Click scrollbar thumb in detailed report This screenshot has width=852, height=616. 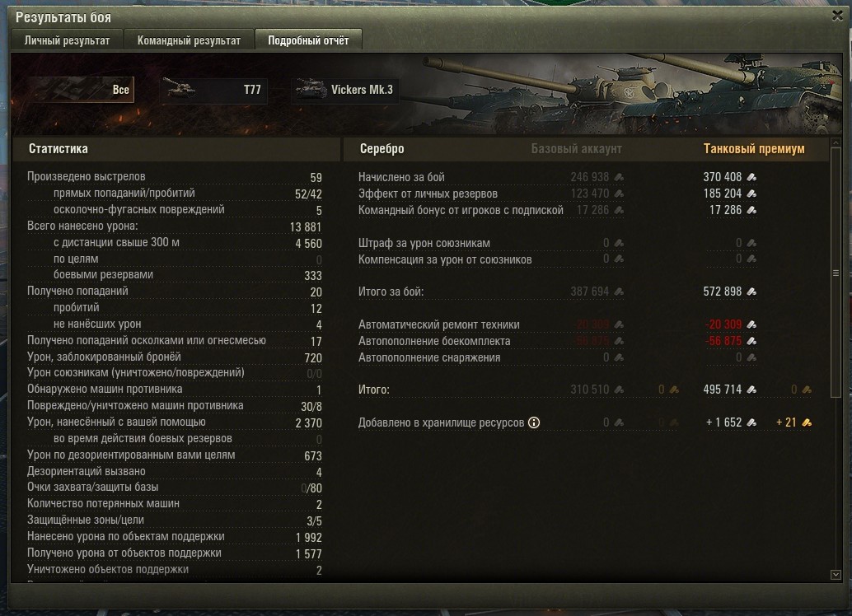(x=836, y=273)
